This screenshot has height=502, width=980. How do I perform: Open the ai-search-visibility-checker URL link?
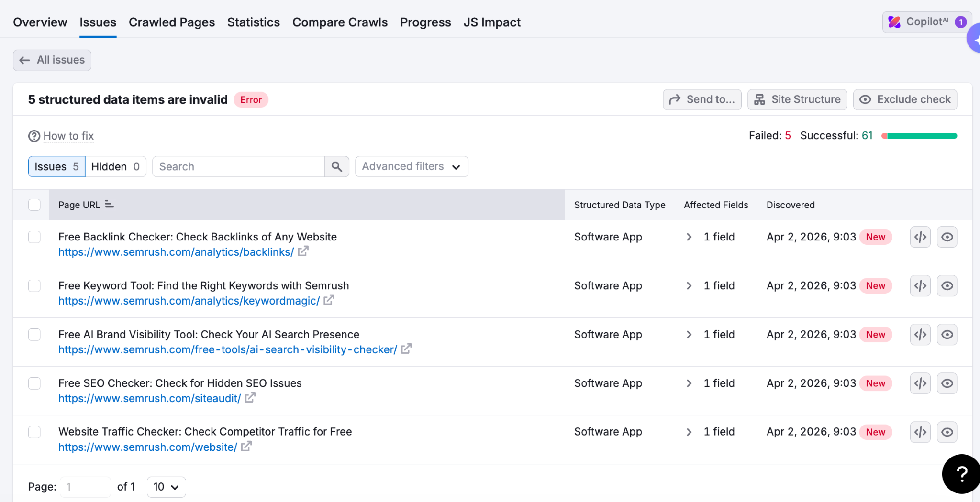pyautogui.click(x=228, y=349)
